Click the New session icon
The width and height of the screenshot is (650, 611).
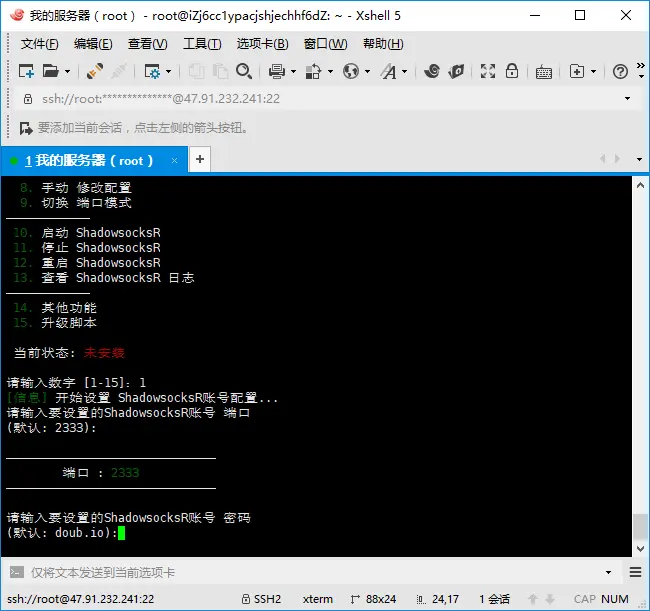coord(26,71)
